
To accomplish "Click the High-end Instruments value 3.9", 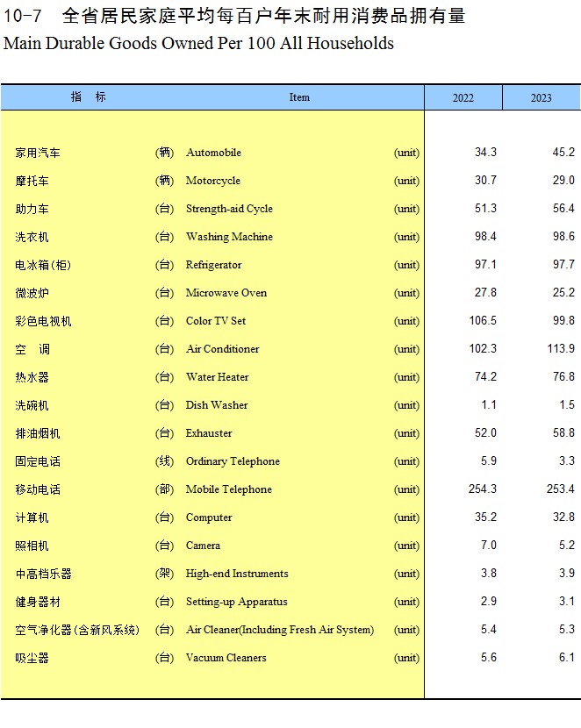I will [567, 573].
